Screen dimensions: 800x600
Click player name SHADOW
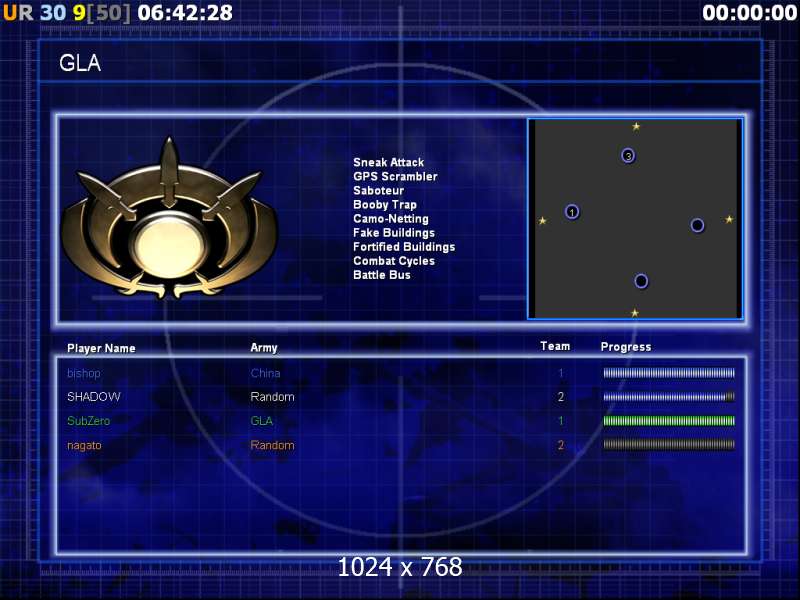pos(94,396)
